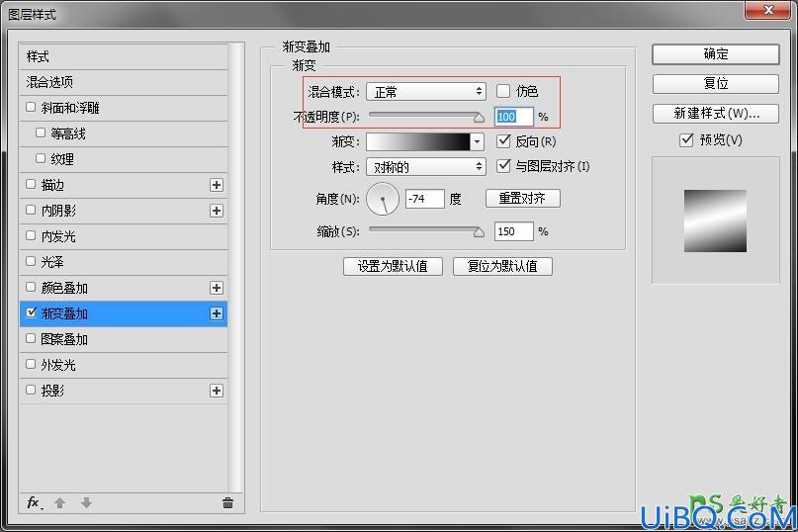Click the gradient color bar swatch
The image size is (798, 532).
pyautogui.click(x=418, y=141)
